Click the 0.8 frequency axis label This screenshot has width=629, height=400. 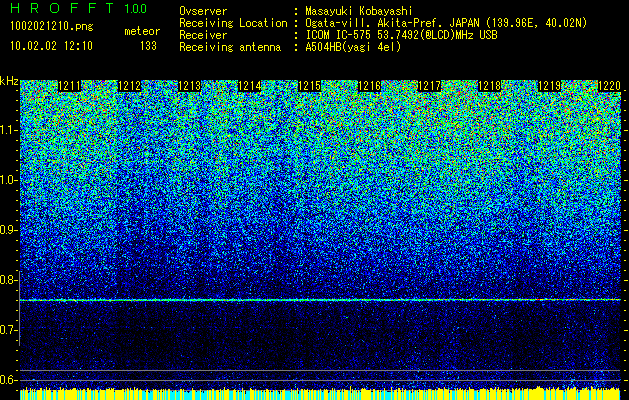tap(8, 280)
